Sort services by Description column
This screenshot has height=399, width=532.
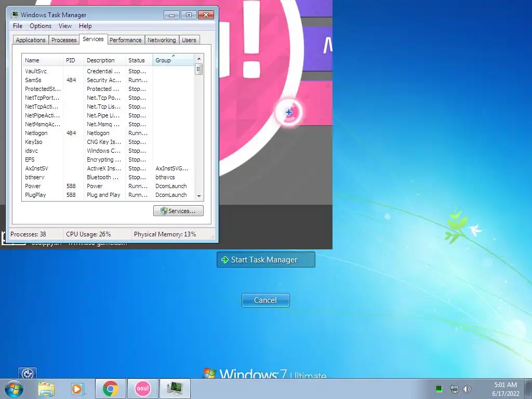[104, 60]
